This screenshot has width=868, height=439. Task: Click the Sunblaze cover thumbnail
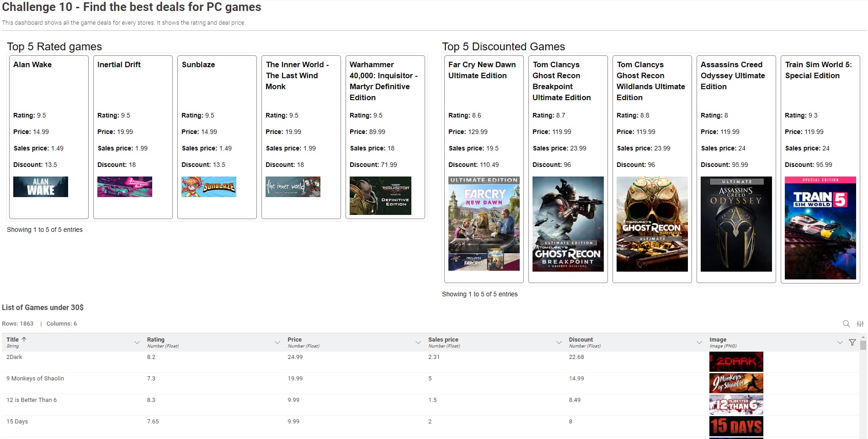pyautogui.click(x=209, y=187)
